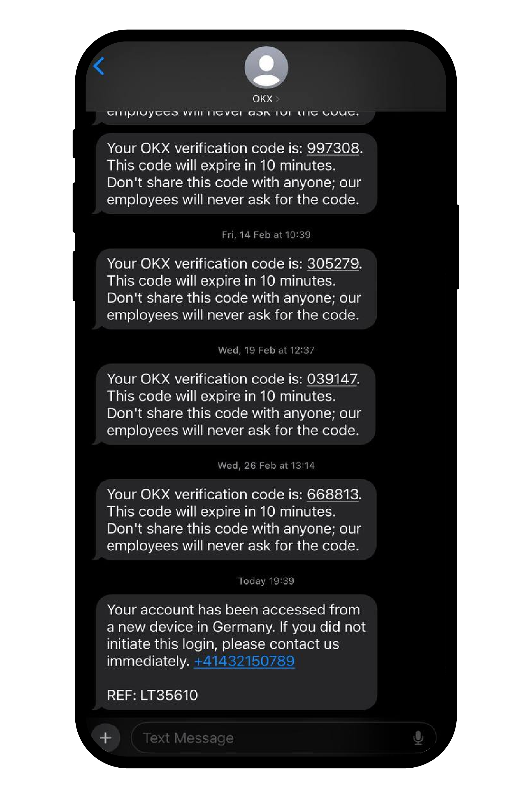Tap the underlined code 997308
Screen dimensions: 532x798
(333, 148)
